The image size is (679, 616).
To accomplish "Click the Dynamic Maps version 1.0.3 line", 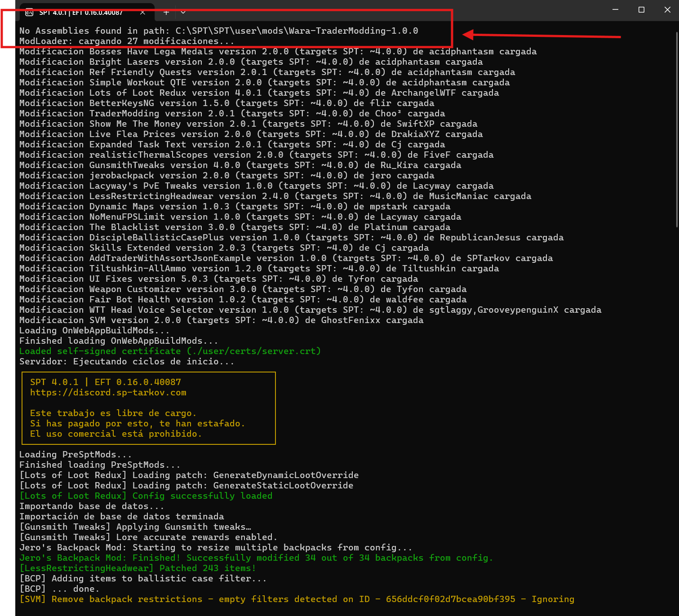I will 235,206.
